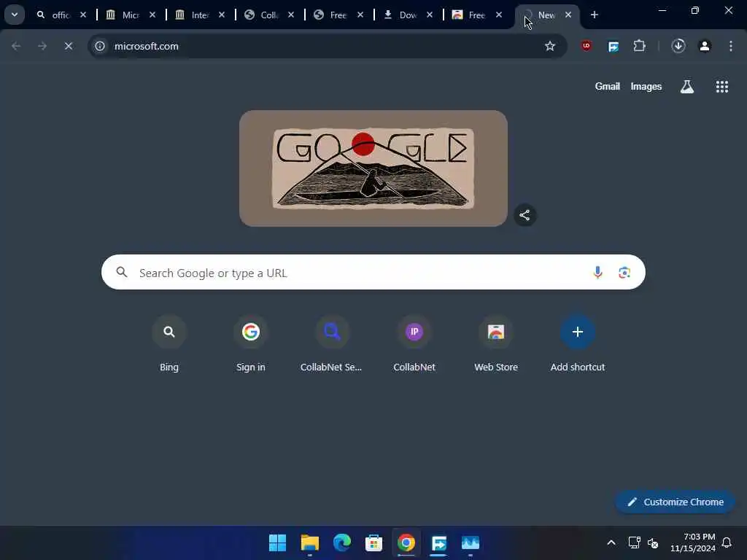Open the notifications bell
The height and width of the screenshot is (560, 747).
[727, 542]
